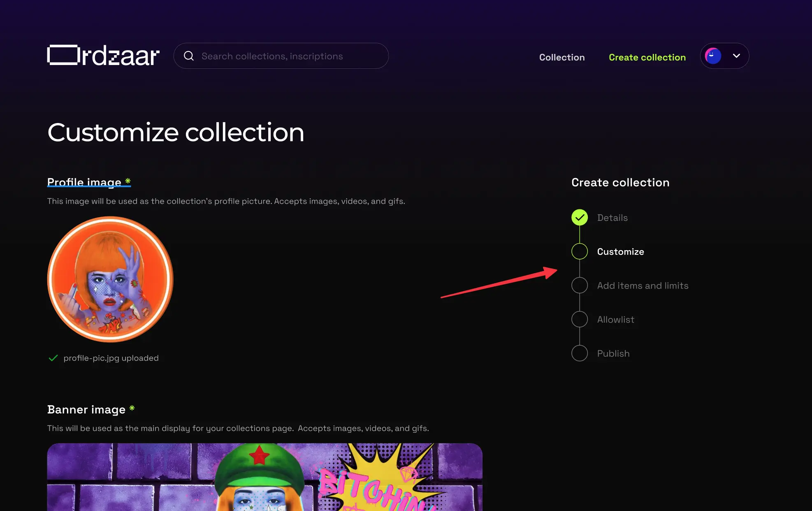The image size is (812, 511).
Task: Click the user avatar icon
Action: tap(713, 56)
